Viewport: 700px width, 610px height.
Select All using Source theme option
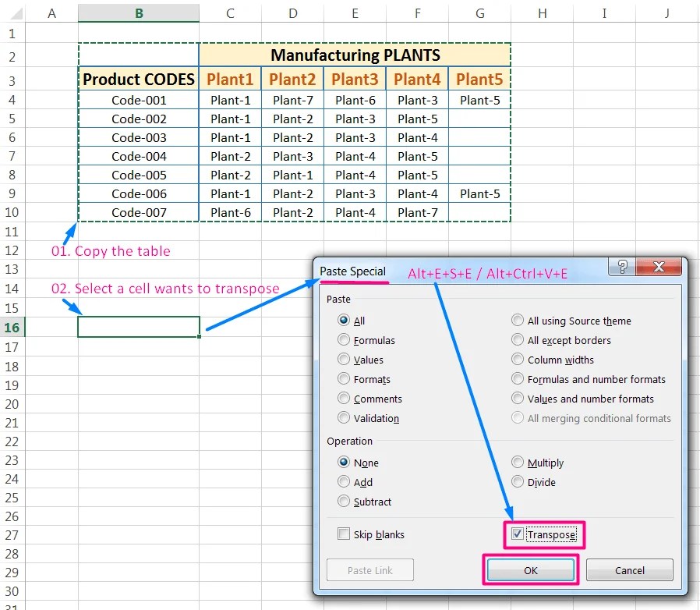click(517, 321)
